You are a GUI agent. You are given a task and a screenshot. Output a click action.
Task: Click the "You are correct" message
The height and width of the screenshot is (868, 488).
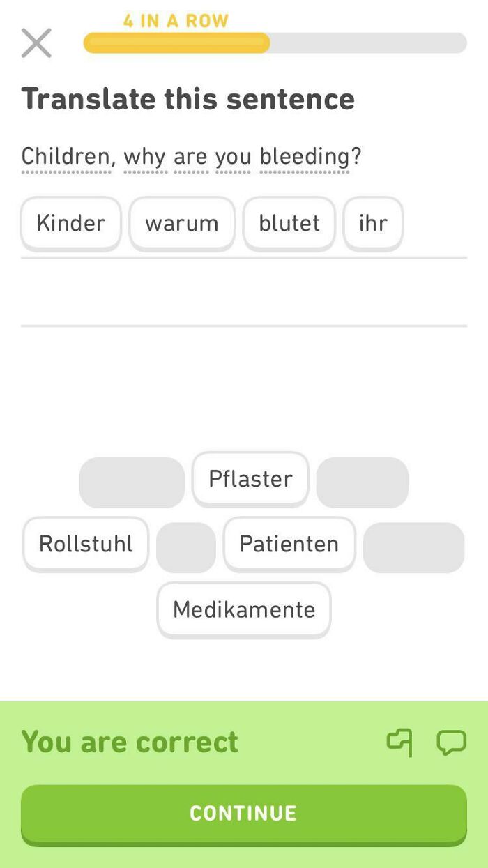click(x=130, y=743)
